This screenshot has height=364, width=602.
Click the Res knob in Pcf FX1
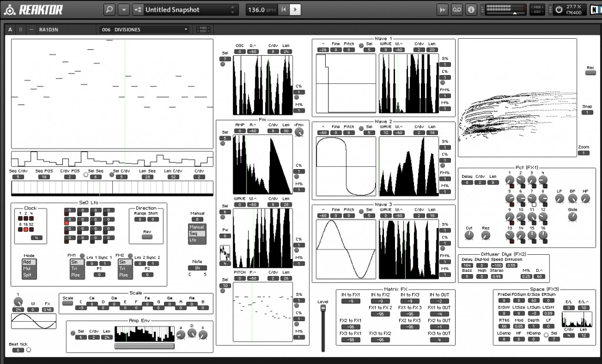486,235
